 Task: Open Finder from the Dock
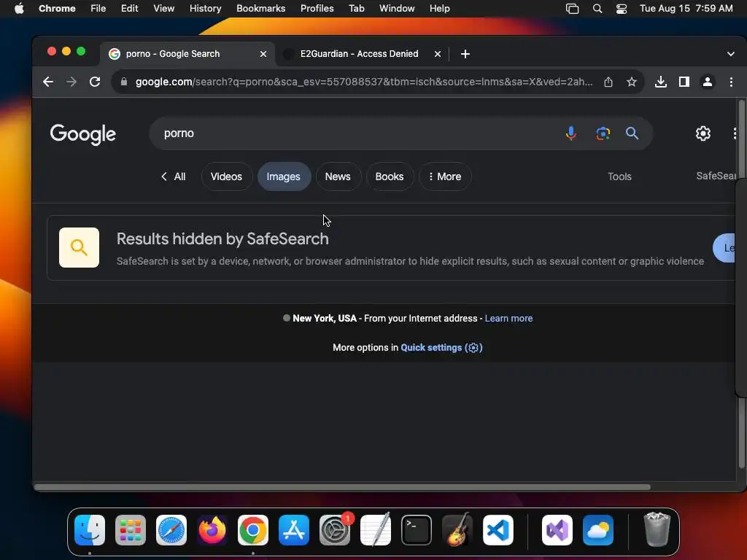(90, 530)
